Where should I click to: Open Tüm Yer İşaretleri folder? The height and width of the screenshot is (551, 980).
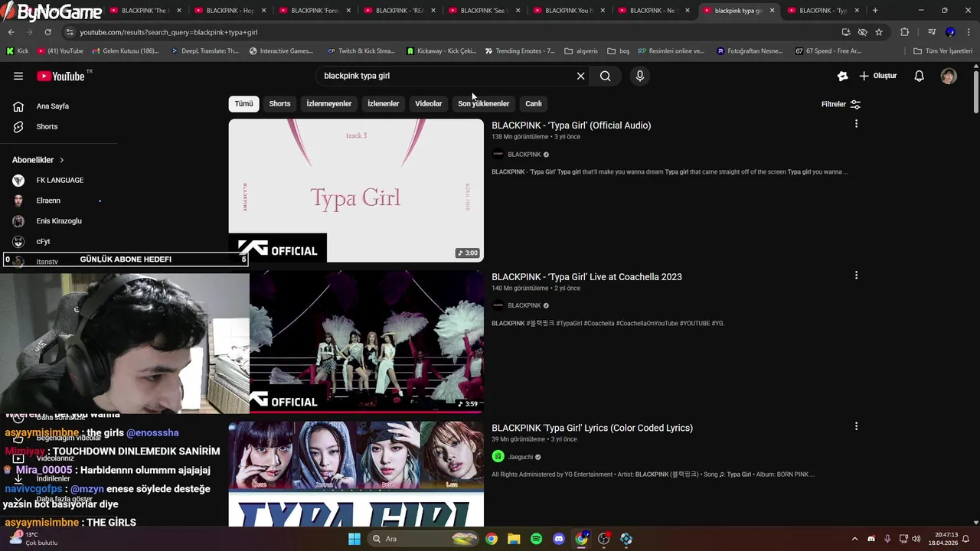(x=942, y=51)
